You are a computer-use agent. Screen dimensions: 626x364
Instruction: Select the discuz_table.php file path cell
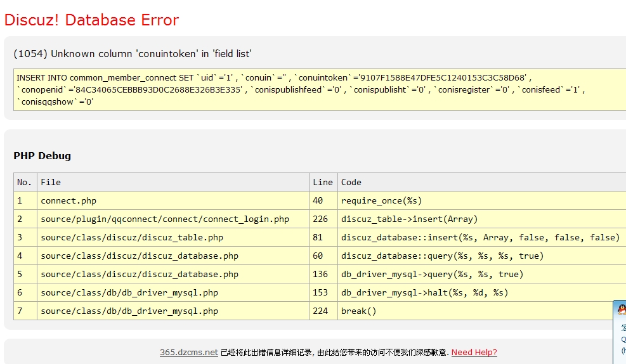click(173, 237)
